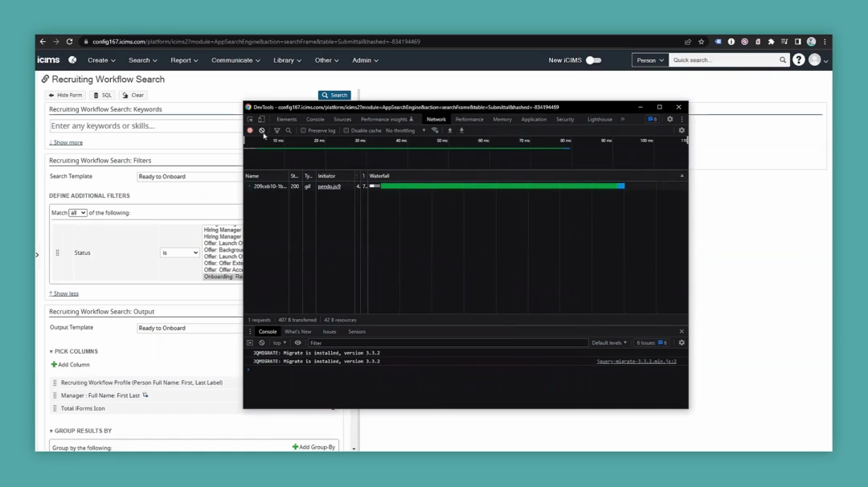Viewport: 868px width, 487px height.
Task: Toggle the New iCIMS switch
Action: (593, 59)
